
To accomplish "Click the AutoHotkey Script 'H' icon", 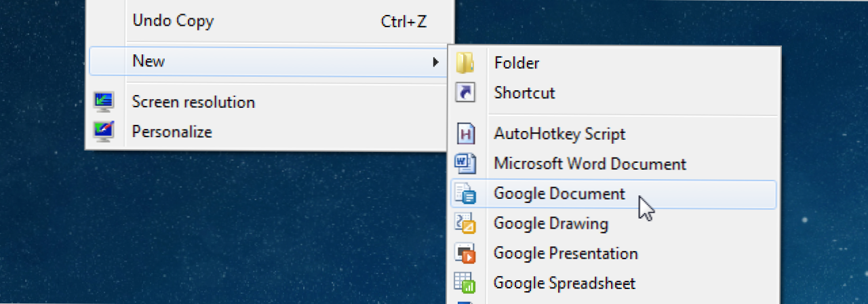I will 465,134.
